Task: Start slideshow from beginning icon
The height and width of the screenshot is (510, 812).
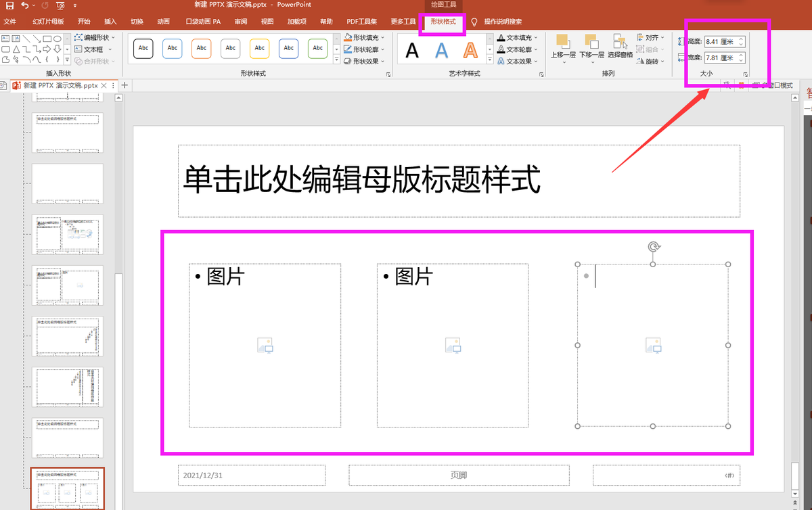Action: coord(60,5)
